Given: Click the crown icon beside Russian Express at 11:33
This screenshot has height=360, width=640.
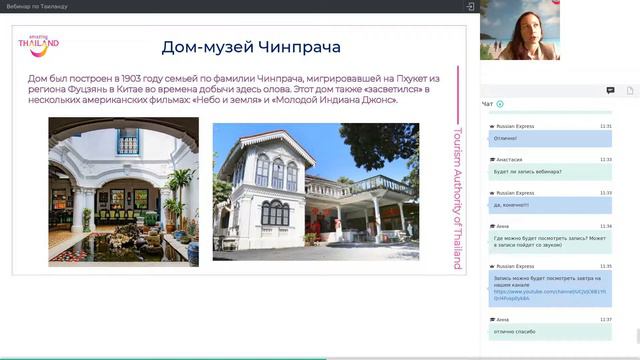Looking at the screenshot, I should (492, 193).
